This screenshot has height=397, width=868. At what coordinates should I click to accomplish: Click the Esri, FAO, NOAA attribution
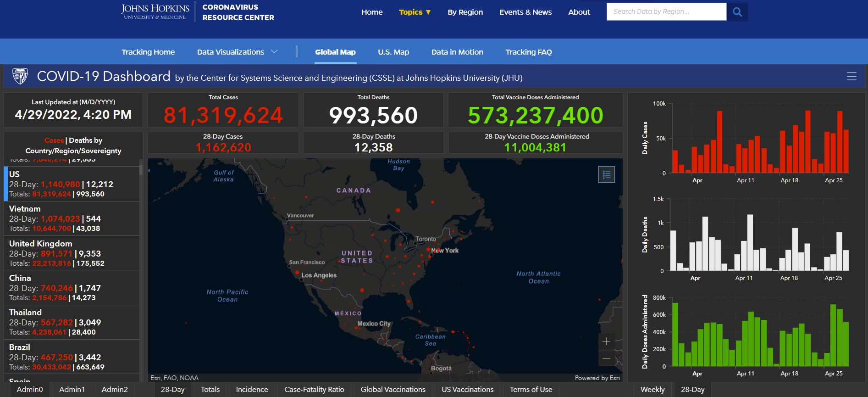pos(174,378)
